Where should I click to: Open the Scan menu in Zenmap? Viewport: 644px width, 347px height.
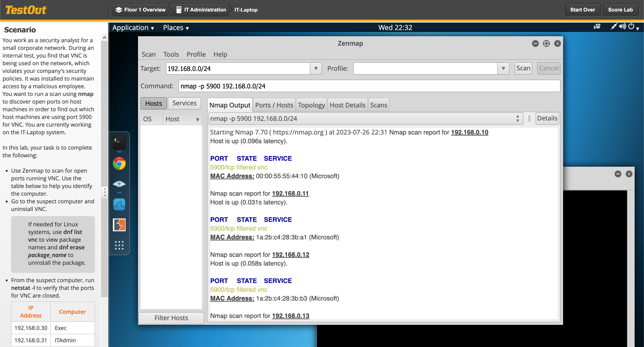tap(149, 54)
